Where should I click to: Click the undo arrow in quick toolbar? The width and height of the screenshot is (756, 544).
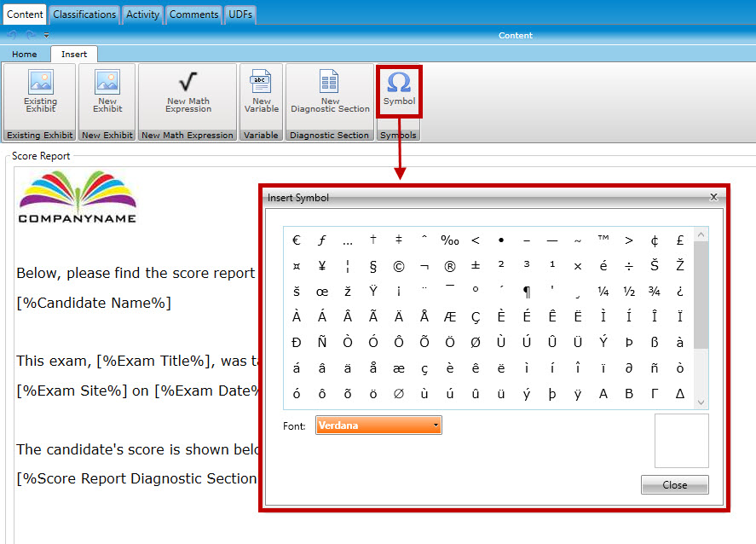click(12, 35)
